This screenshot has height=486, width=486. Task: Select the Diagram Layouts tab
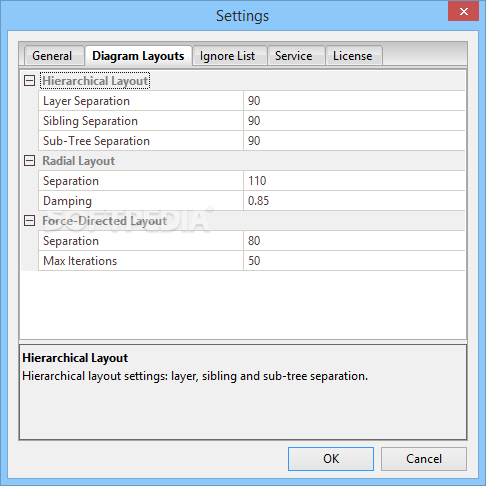pos(138,56)
